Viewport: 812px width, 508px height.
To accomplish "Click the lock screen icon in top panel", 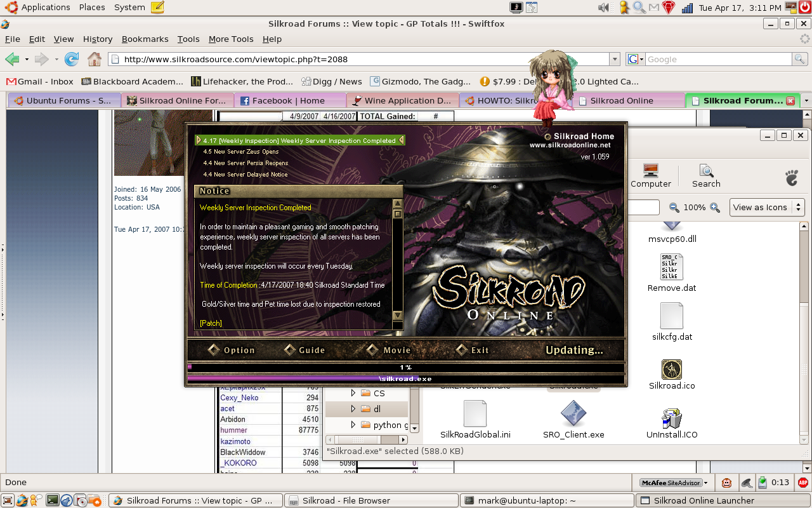I will [x=792, y=8].
